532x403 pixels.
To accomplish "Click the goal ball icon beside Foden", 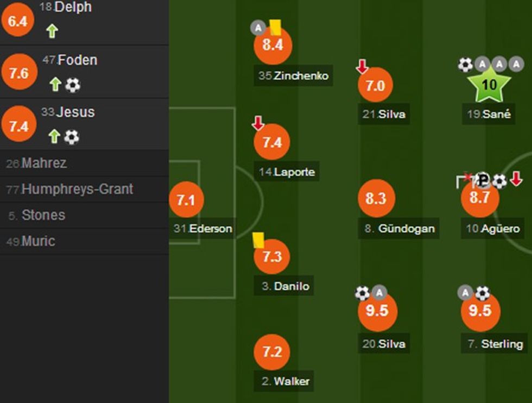I will tap(73, 85).
